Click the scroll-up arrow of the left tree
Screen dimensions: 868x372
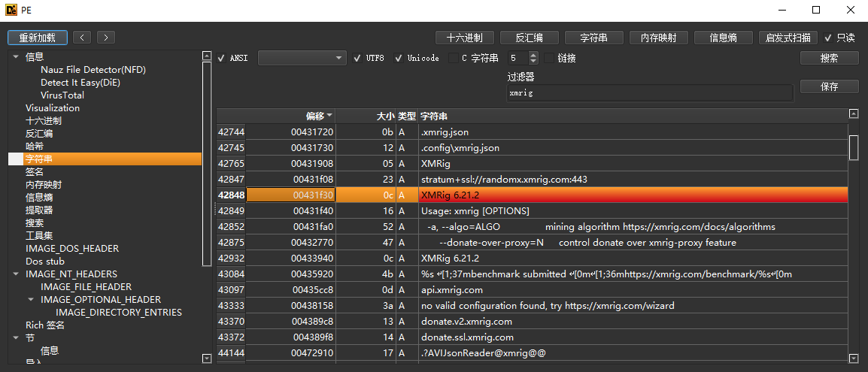coord(207,56)
